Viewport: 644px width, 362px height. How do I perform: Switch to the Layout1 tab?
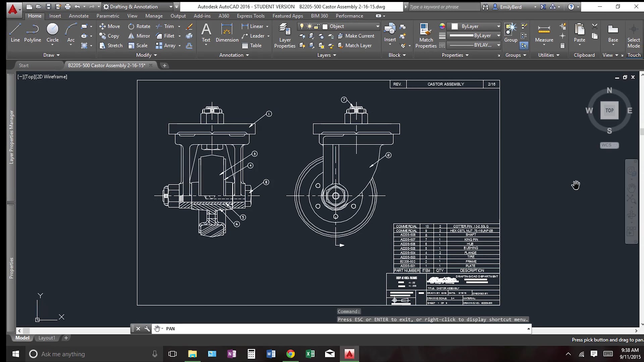[x=47, y=338]
